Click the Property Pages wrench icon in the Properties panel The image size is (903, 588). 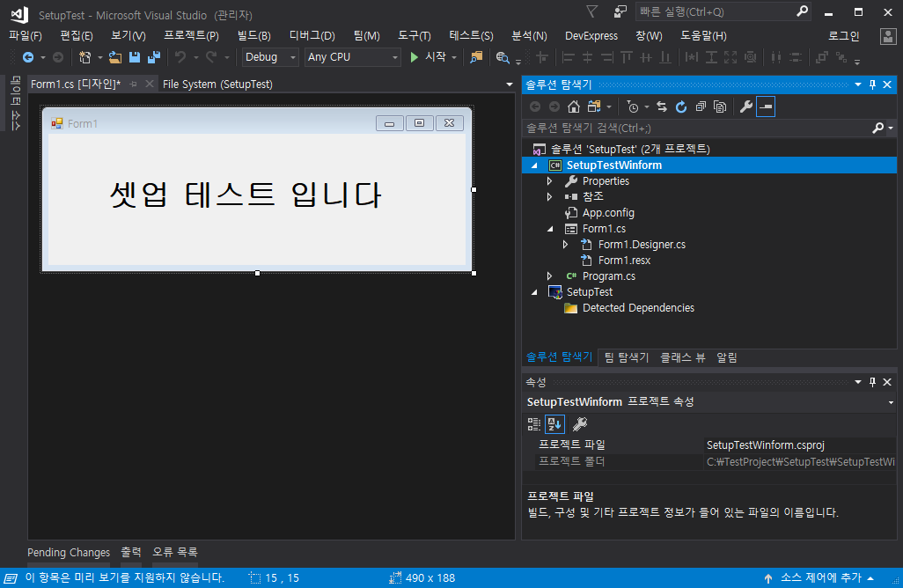pos(579,424)
